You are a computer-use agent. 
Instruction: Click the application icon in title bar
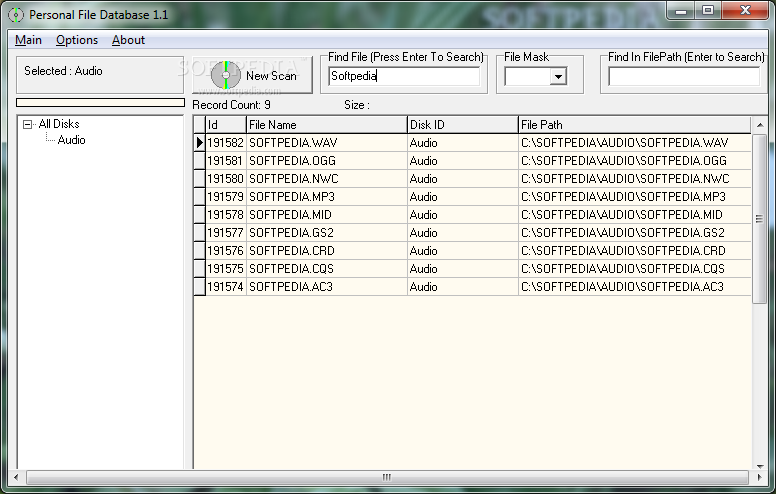point(16,15)
